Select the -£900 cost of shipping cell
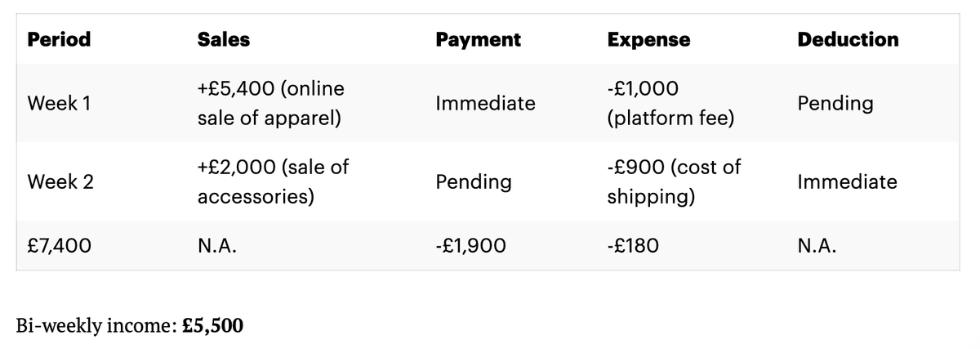This screenshot has height=349, width=980. (x=674, y=181)
